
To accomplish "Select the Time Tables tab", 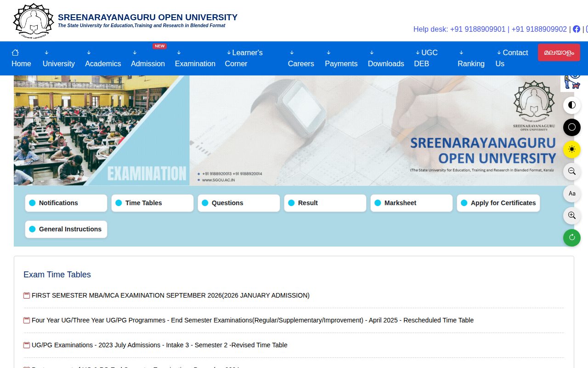I will 153,203.
